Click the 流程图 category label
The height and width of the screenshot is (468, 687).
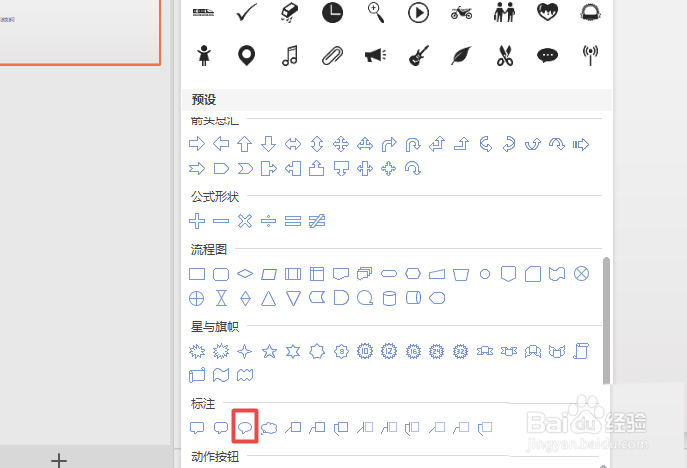click(209, 249)
